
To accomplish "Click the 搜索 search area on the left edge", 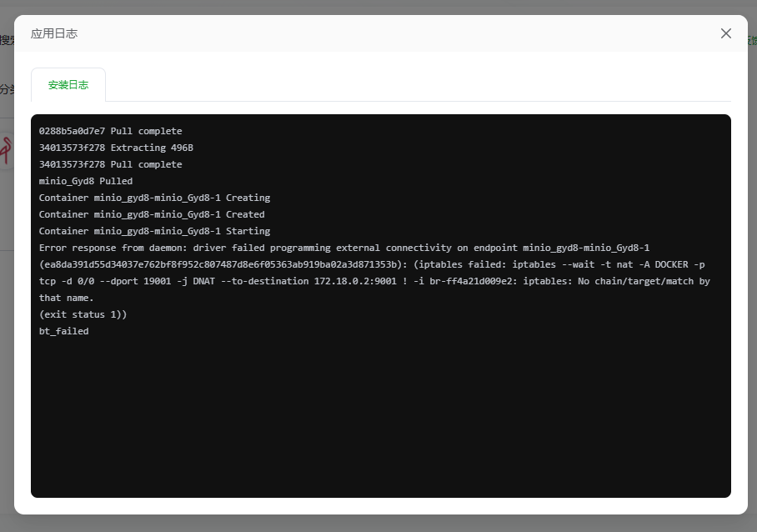I will click(x=5, y=38).
